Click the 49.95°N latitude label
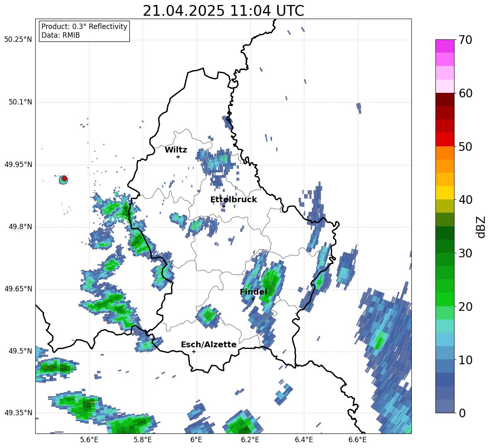 point(18,165)
